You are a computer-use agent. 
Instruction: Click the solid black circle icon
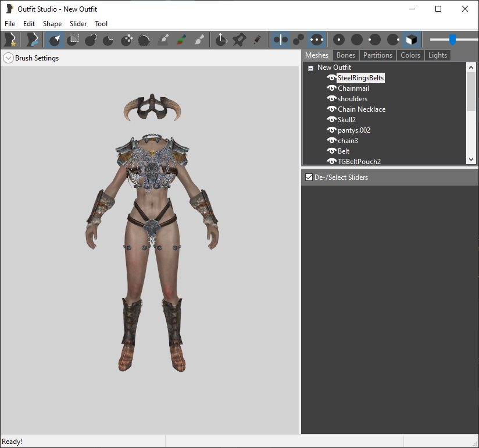357,40
